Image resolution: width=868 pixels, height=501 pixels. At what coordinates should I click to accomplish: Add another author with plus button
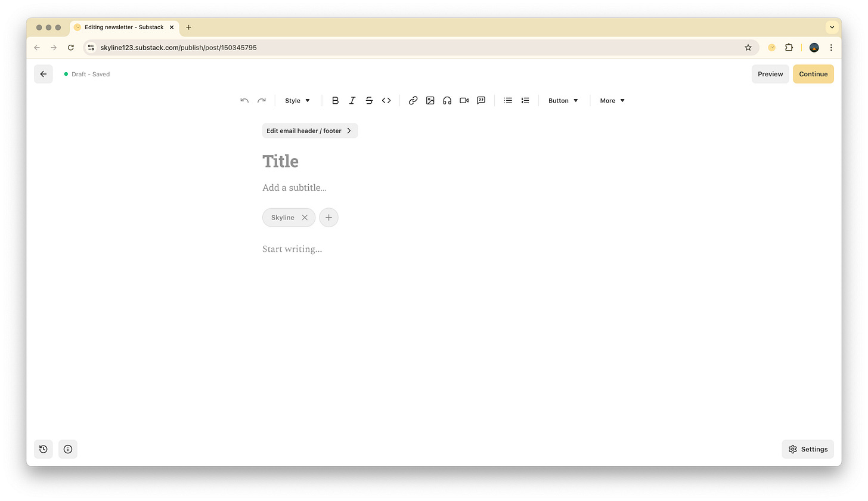pyautogui.click(x=328, y=218)
